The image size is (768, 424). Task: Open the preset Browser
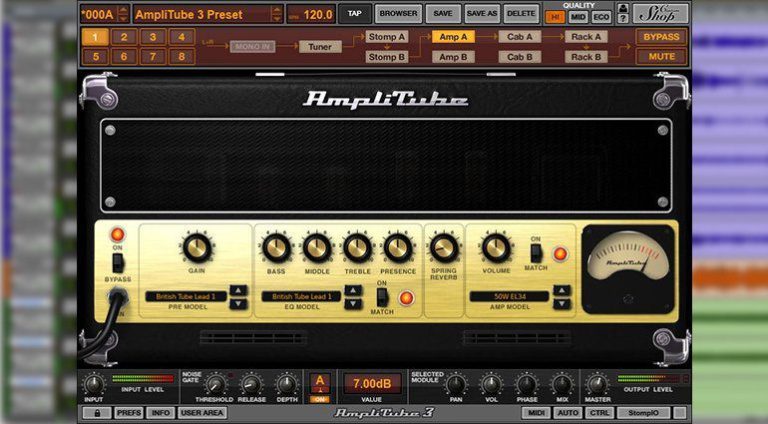point(397,14)
